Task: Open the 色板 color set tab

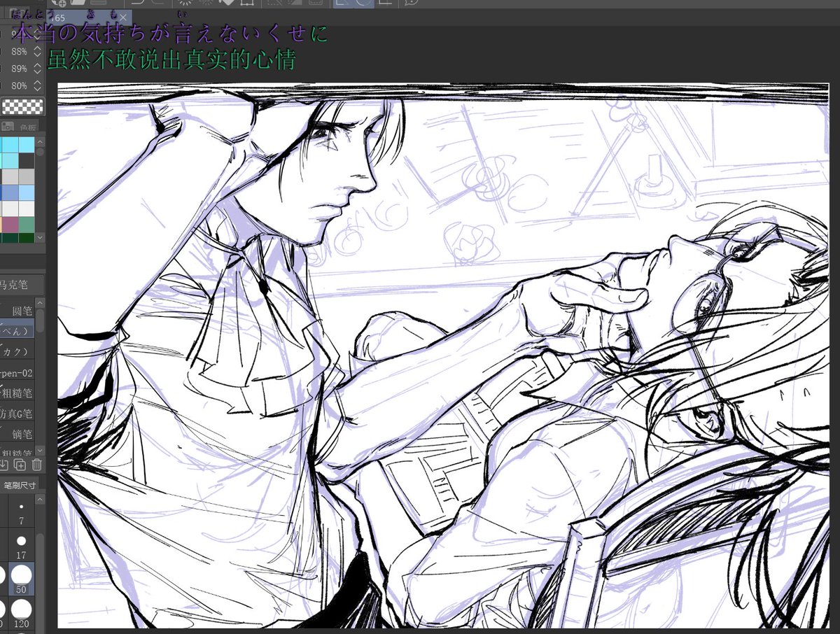Action: (x=29, y=127)
